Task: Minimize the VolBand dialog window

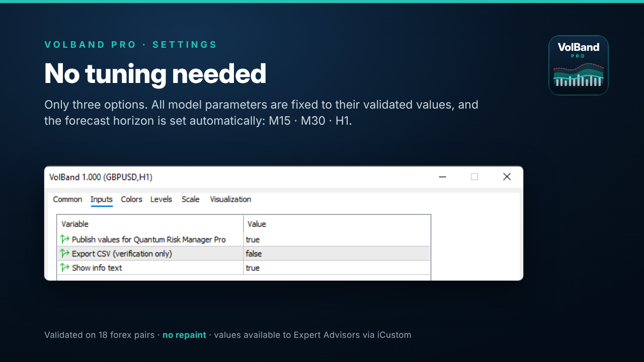Action: pyautogui.click(x=443, y=177)
